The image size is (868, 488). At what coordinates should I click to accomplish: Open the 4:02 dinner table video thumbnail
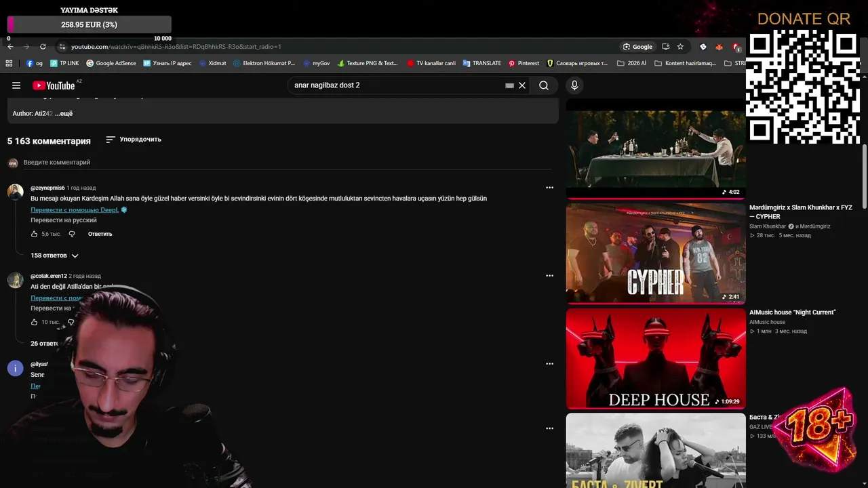(656, 148)
